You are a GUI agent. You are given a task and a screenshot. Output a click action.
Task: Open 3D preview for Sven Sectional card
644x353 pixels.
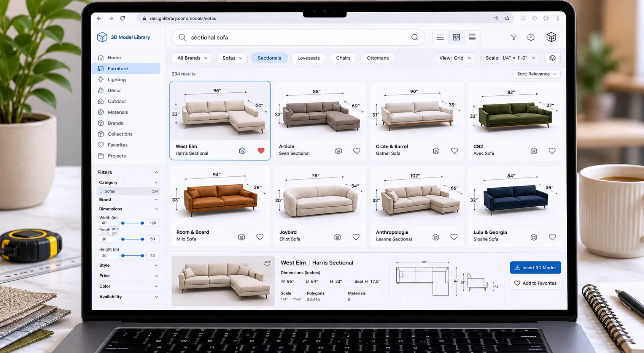click(x=339, y=151)
